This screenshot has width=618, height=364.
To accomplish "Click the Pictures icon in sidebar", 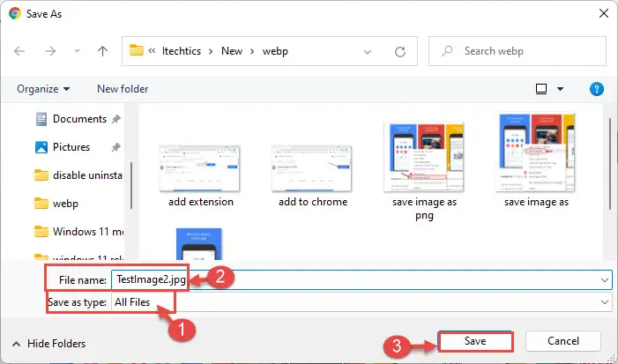I will tap(41, 147).
